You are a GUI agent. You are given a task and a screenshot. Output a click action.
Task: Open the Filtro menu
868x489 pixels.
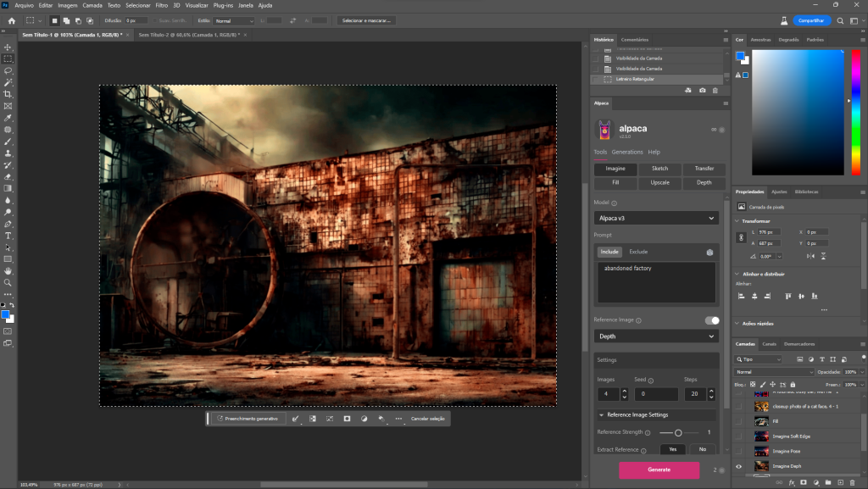[x=161, y=5]
